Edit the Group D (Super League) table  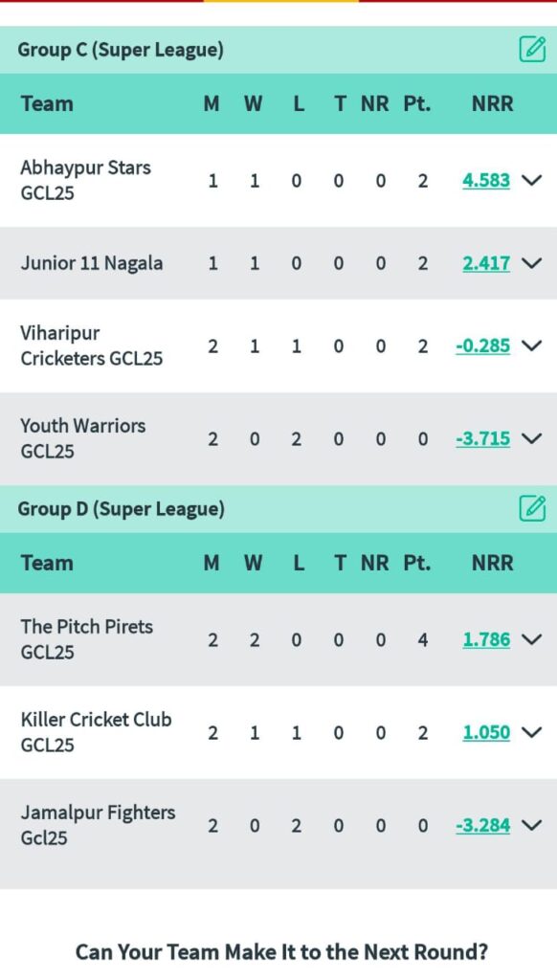pyautogui.click(x=532, y=509)
